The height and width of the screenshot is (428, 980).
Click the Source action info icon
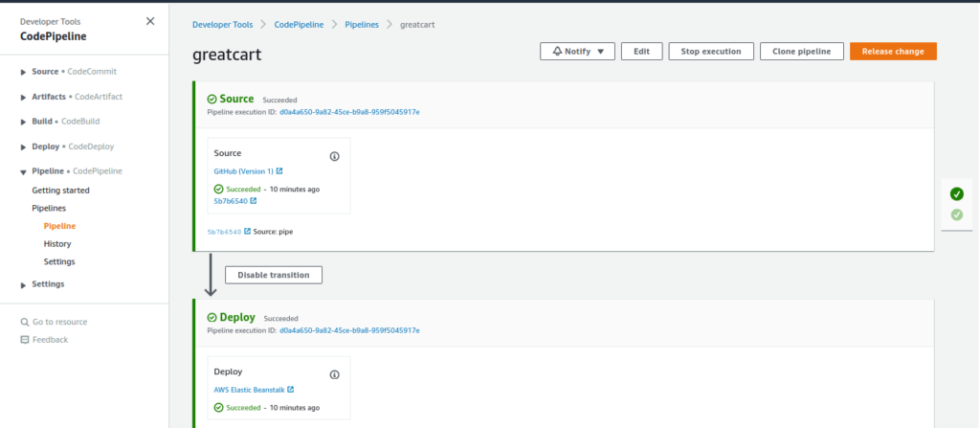(334, 156)
